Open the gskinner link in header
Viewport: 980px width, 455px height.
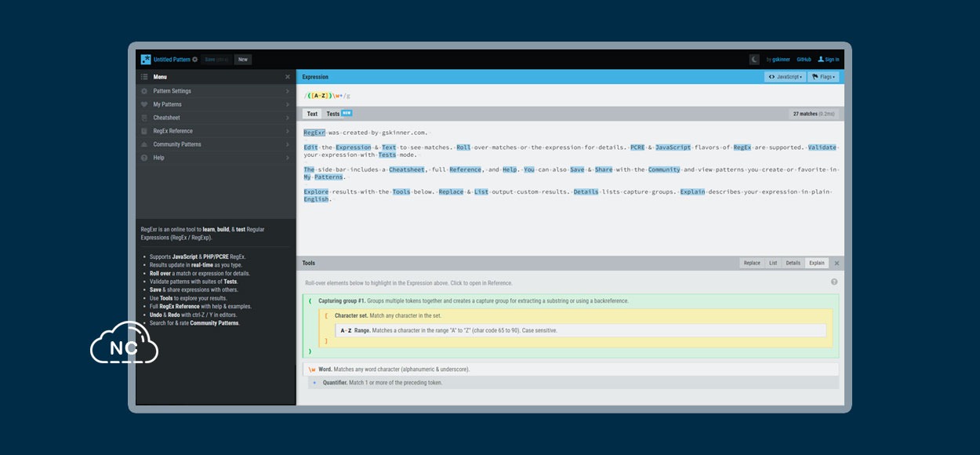[782, 60]
